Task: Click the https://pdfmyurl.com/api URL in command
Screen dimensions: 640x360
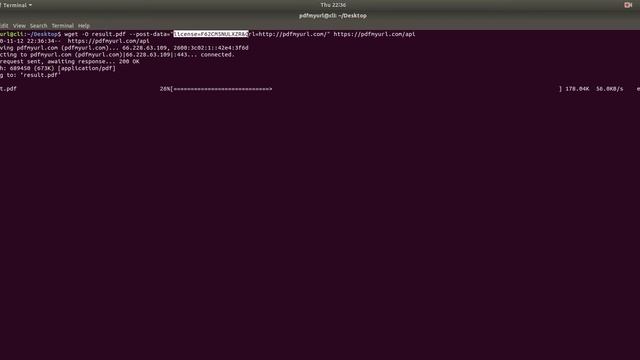Action: point(374,34)
